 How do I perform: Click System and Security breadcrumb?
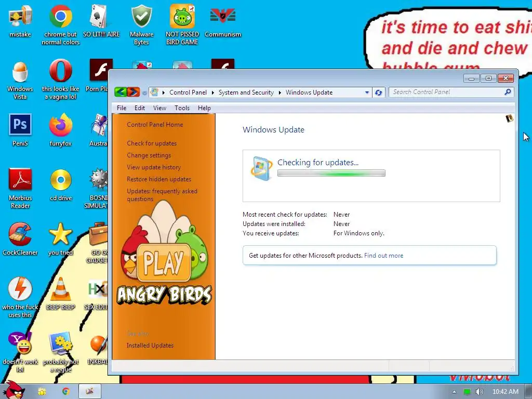tap(246, 92)
